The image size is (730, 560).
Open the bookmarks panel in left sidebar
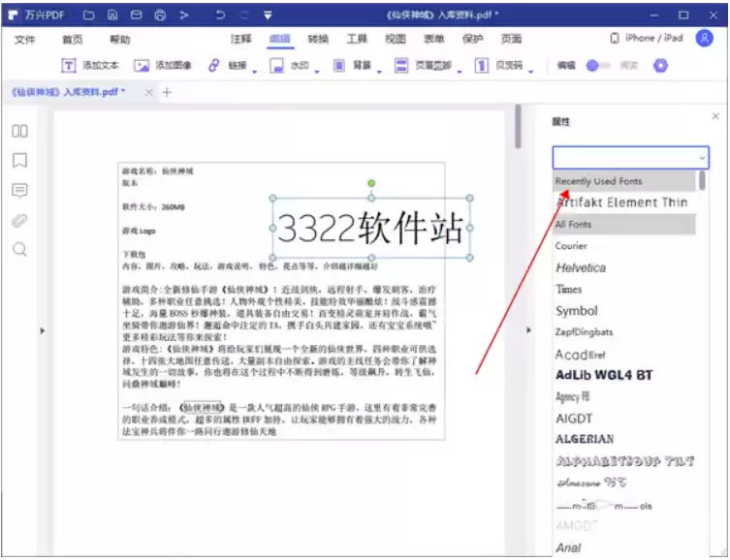pos(19,160)
